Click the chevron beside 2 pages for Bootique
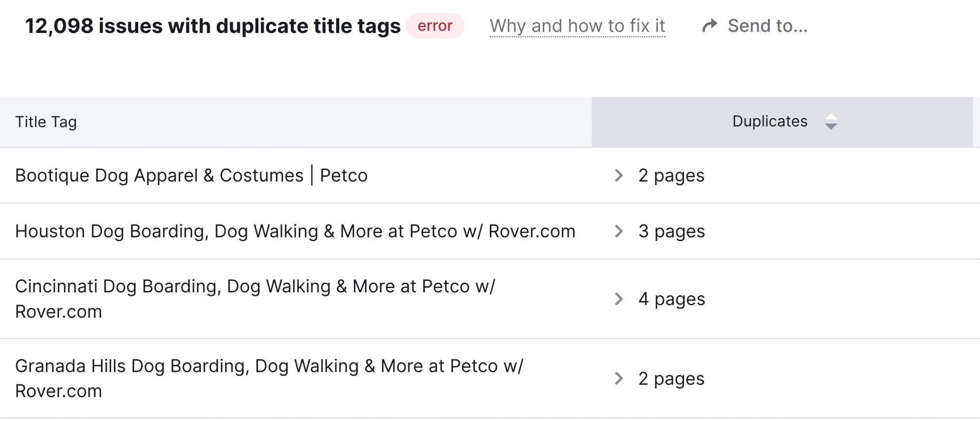Image resolution: width=980 pixels, height=421 pixels. click(620, 176)
